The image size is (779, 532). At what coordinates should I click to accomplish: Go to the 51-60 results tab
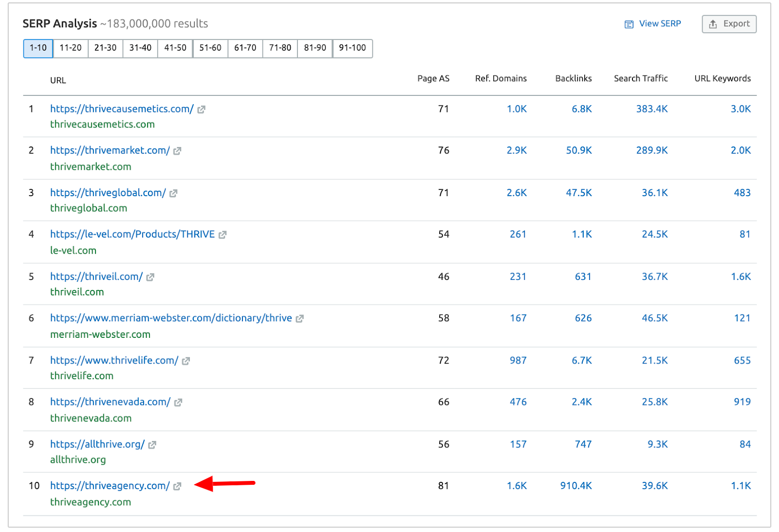(210, 48)
